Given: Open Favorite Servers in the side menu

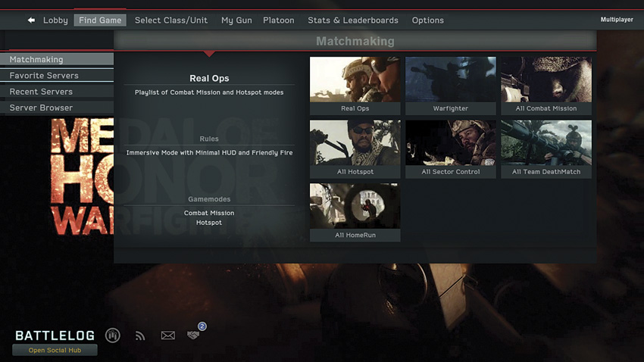Looking at the screenshot, I should pos(57,76).
